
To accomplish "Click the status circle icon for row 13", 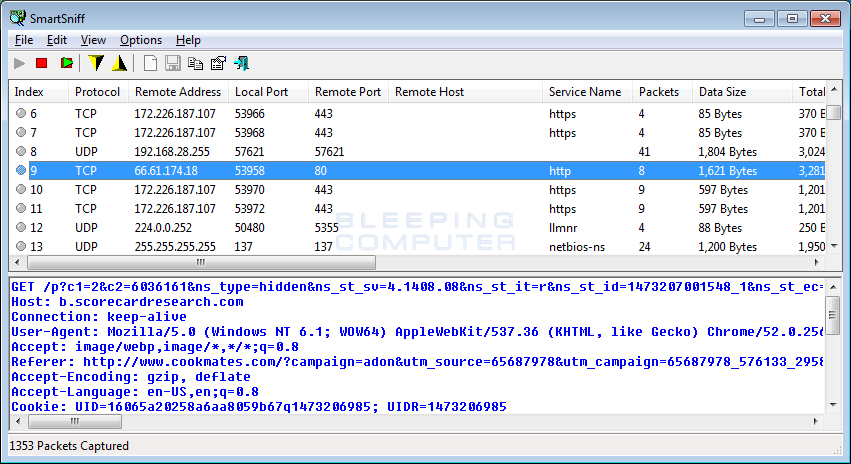I will click(21, 246).
